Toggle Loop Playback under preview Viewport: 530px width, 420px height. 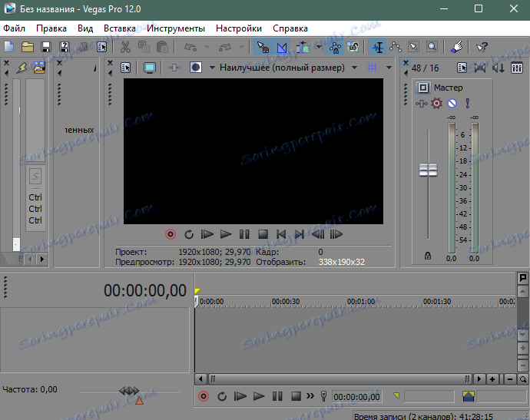click(x=189, y=234)
